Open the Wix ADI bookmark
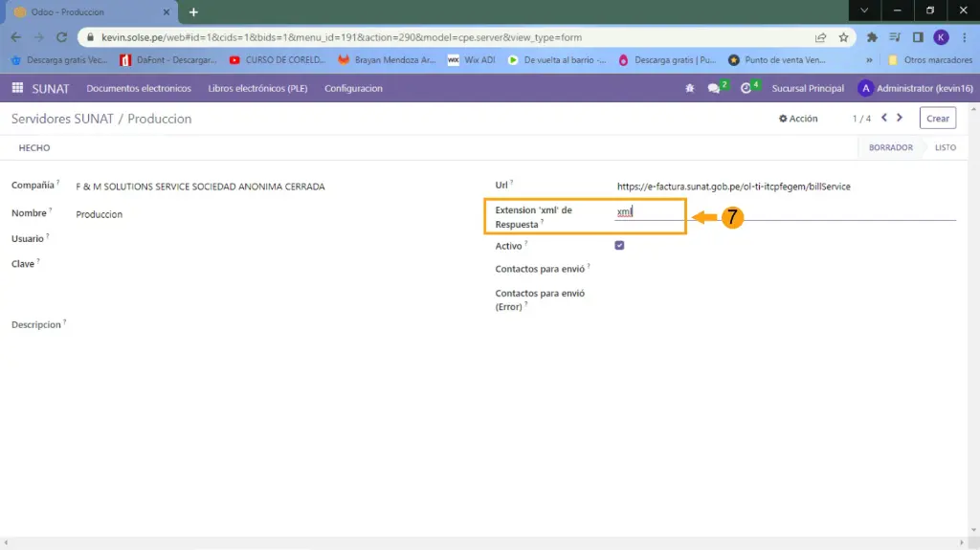 (472, 60)
